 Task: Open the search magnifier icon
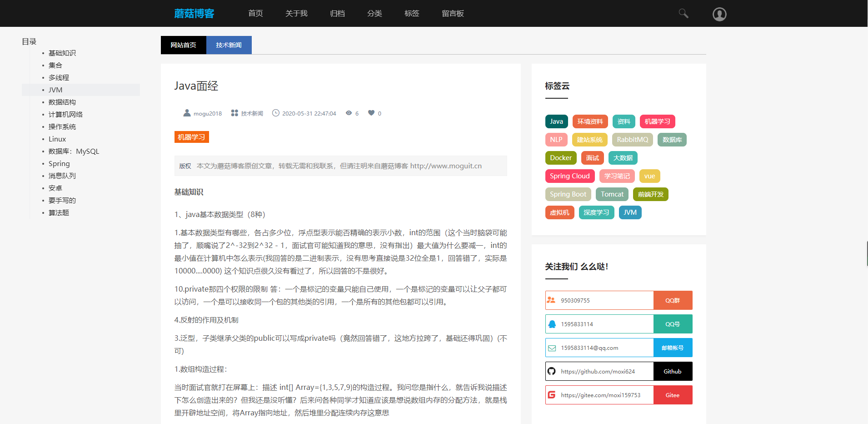[x=683, y=14]
